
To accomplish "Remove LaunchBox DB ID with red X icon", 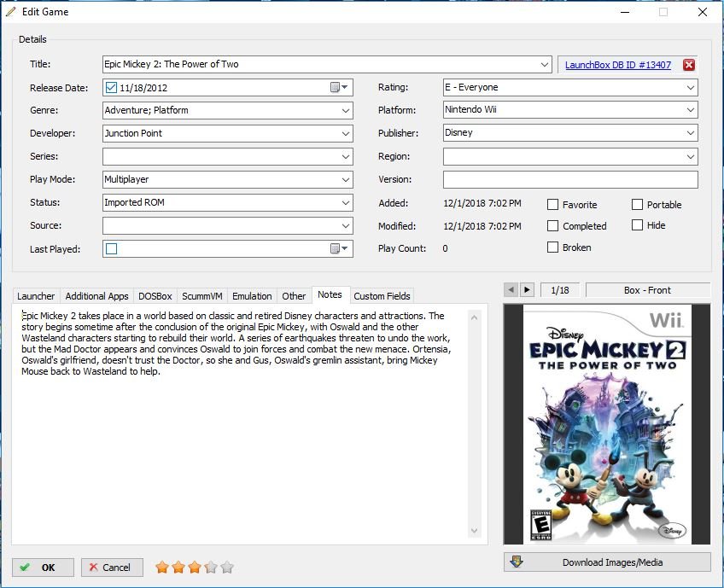I will point(688,65).
